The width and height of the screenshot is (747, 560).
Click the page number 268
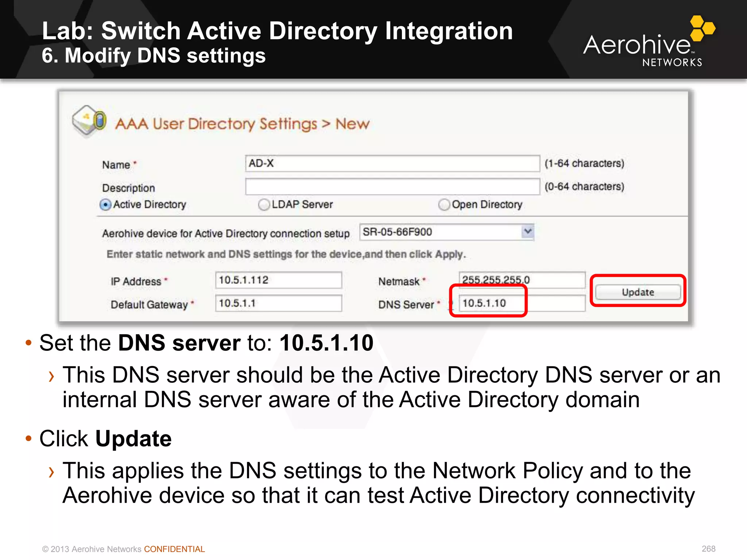tap(708, 549)
